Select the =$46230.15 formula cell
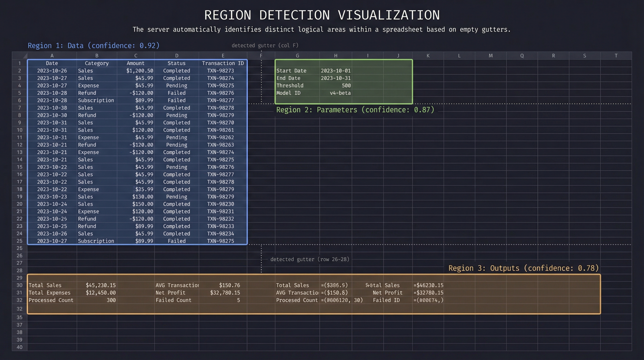 pyautogui.click(x=428, y=285)
